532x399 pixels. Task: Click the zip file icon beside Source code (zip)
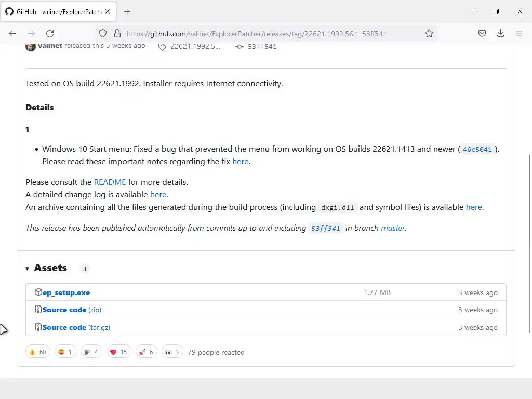point(38,310)
